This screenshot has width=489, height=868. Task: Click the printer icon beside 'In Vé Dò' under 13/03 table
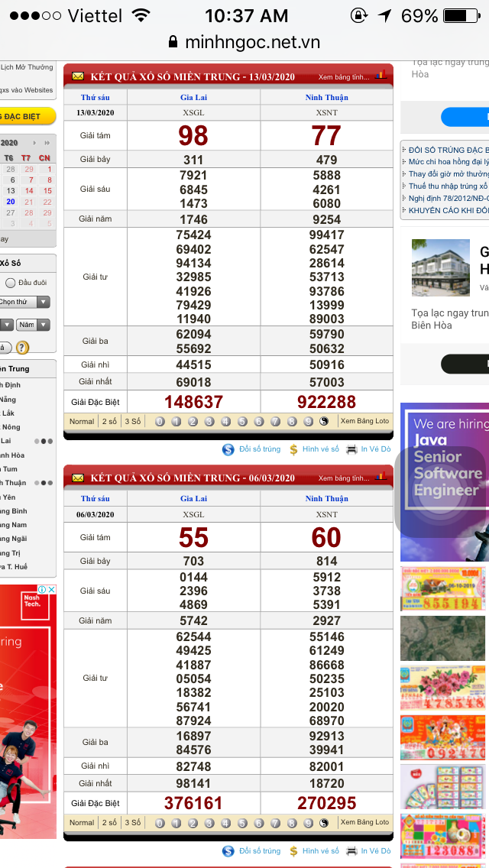(x=351, y=449)
